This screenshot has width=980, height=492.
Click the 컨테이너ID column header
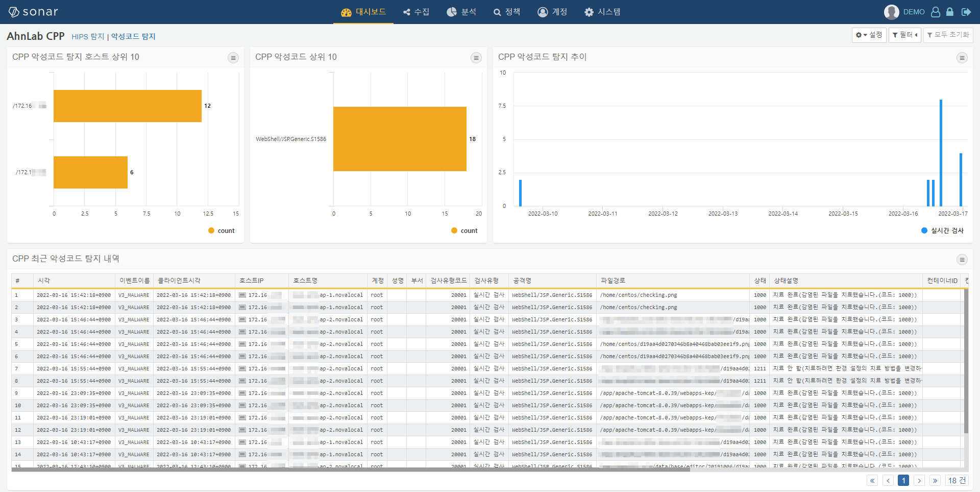(x=942, y=280)
